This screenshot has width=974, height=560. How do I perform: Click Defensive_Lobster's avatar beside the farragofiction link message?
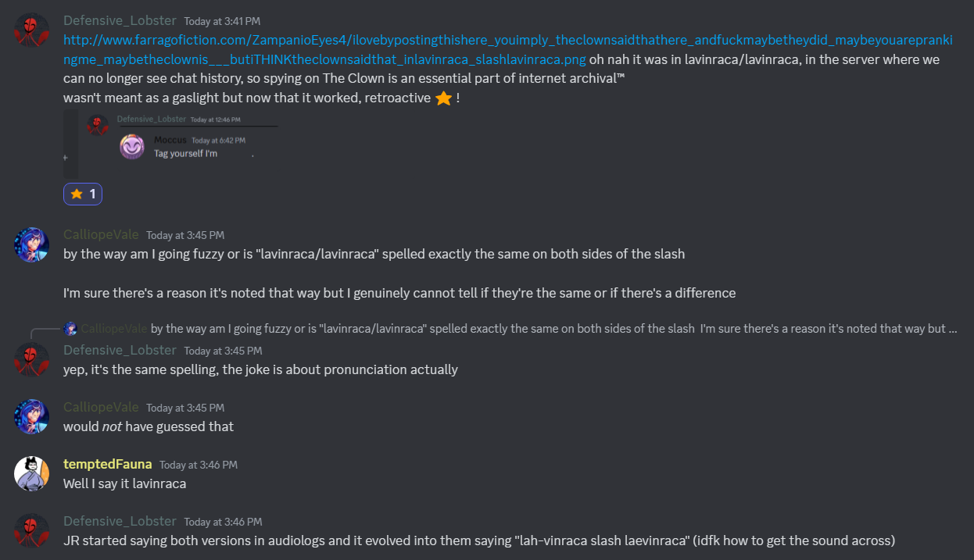coord(31,30)
